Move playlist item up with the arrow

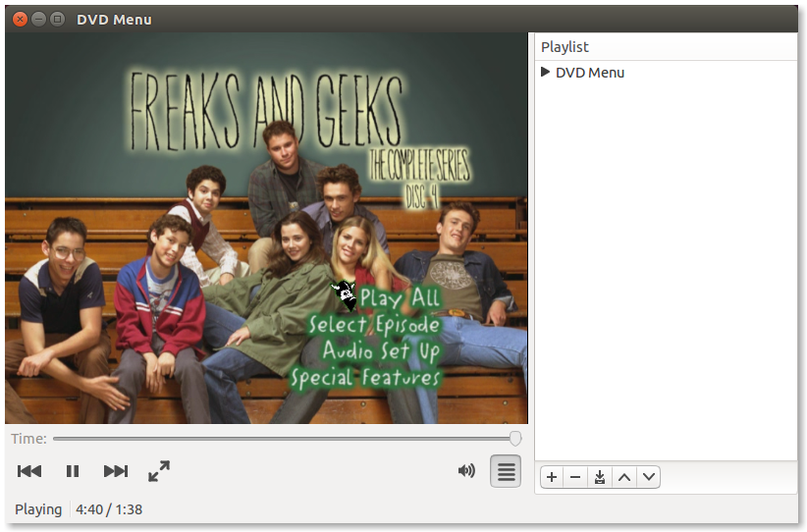tap(624, 477)
